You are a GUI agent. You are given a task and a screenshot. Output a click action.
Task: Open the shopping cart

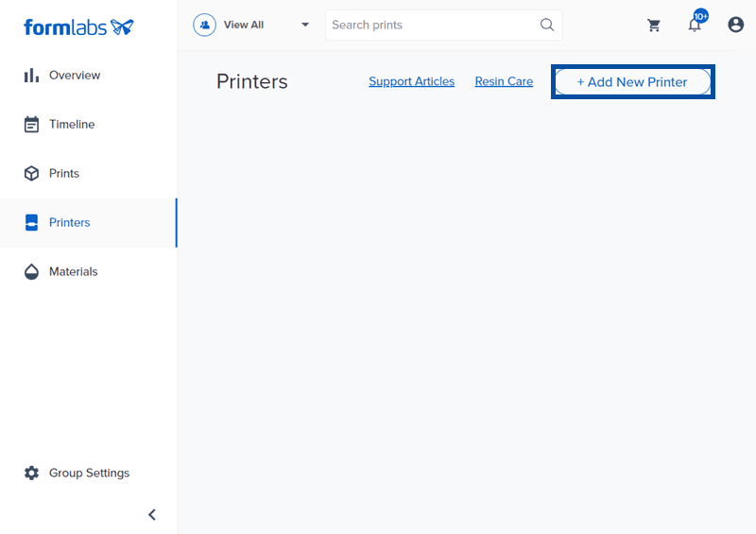(x=654, y=26)
